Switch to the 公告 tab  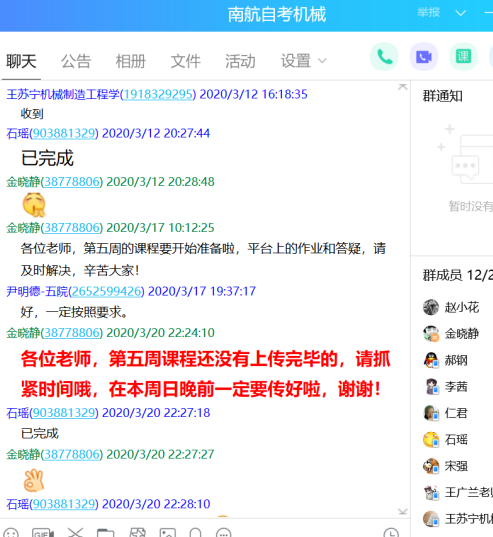point(76,61)
